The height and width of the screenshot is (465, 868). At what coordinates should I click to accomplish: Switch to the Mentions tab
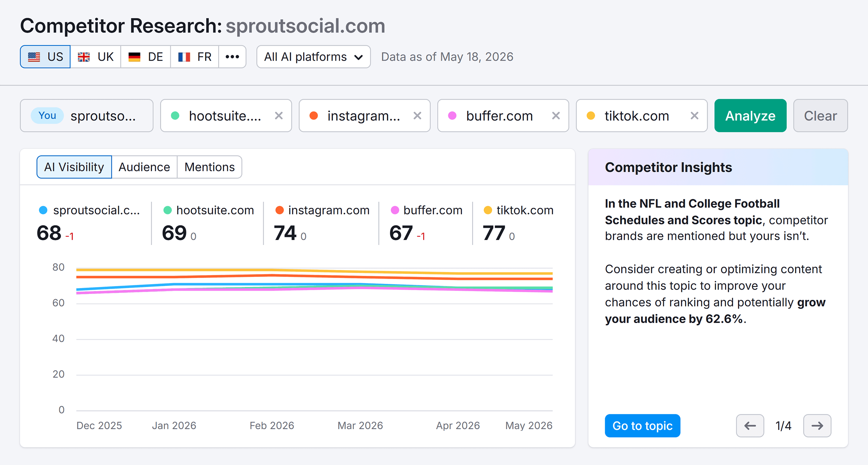209,167
